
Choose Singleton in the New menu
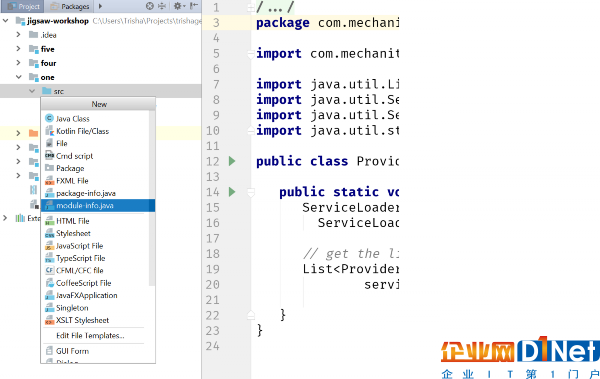pyautogui.click(x=98, y=308)
